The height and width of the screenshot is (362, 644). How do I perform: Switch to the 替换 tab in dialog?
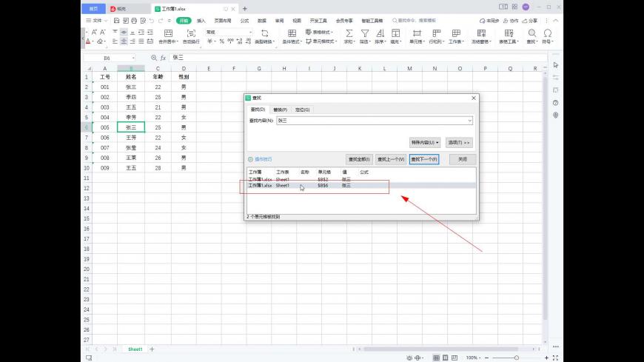280,110
